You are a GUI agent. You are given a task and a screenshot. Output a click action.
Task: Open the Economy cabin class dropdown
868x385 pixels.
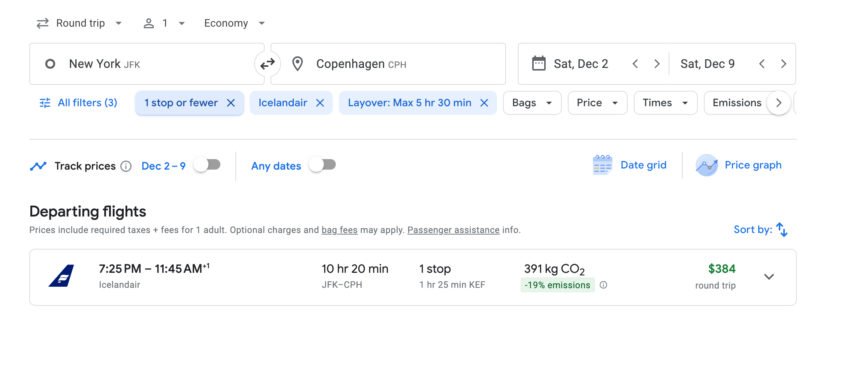[234, 23]
